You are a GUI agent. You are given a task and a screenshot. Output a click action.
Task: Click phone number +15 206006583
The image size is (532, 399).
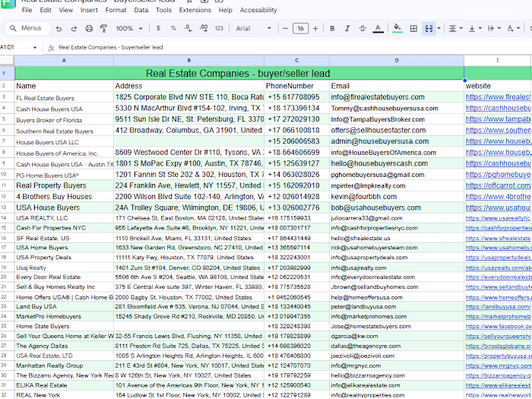click(x=293, y=141)
